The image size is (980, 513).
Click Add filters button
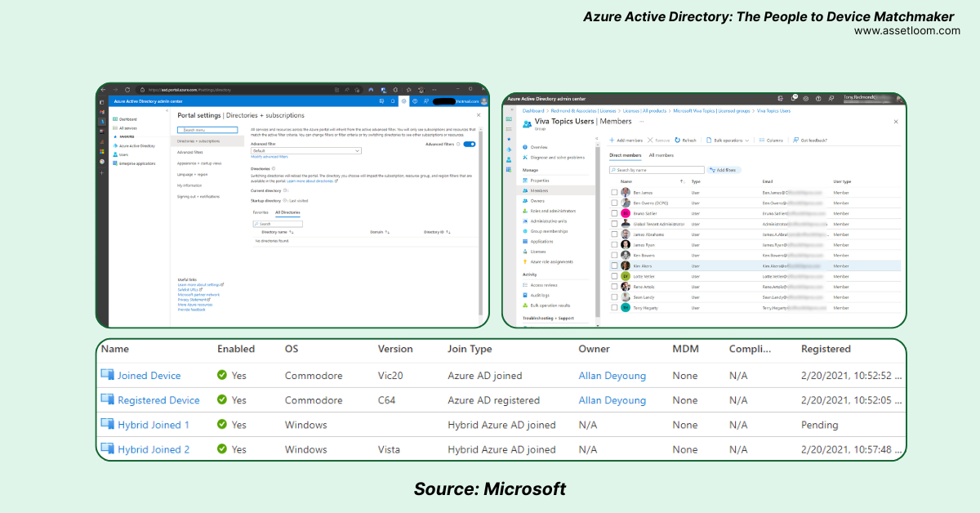click(723, 170)
